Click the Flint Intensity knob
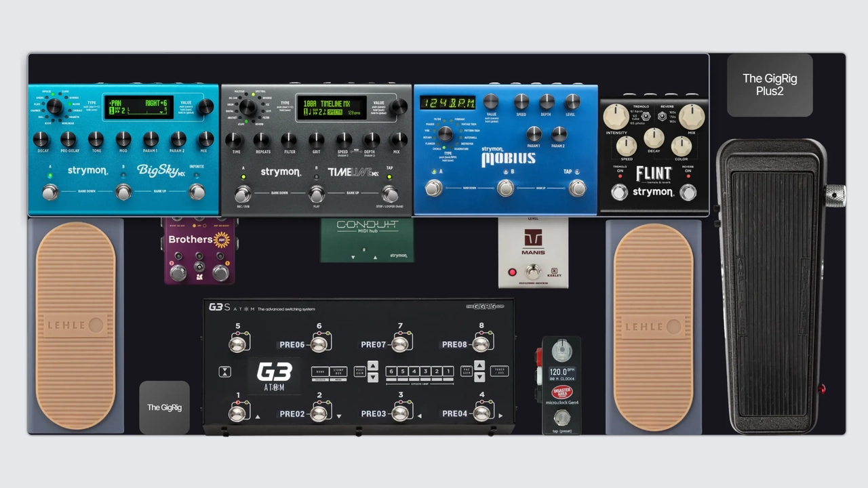This screenshot has height=488, width=868. click(x=616, y=116)
